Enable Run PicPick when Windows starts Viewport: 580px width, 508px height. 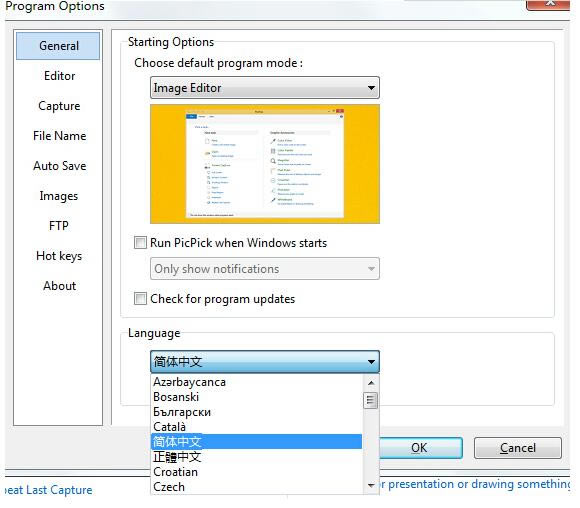[140, 243]
